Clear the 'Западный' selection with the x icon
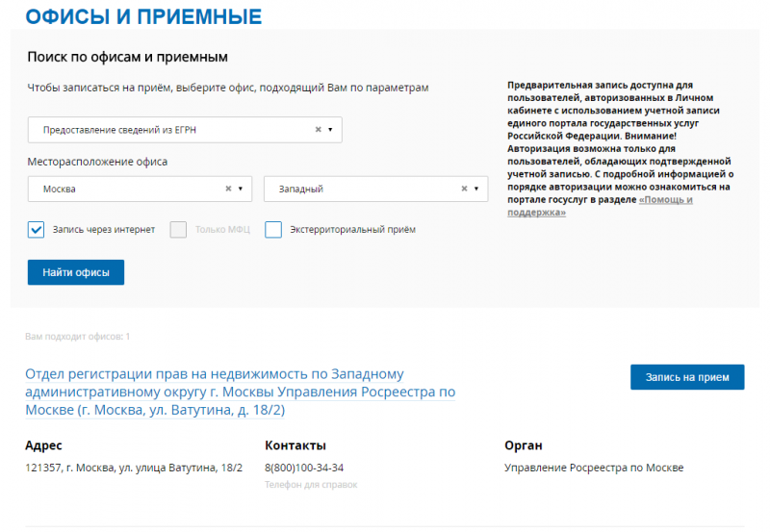Screen dimensions: 770x532 coord(464,189)
